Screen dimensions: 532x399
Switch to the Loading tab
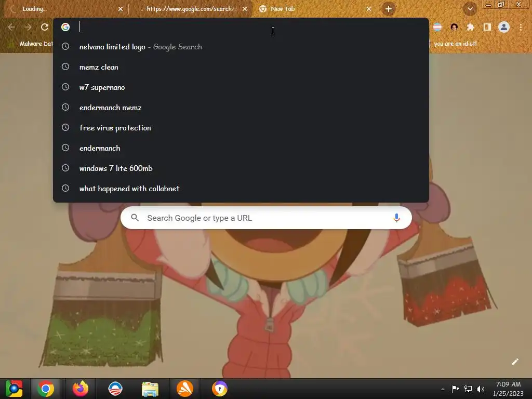pos(64,9)
